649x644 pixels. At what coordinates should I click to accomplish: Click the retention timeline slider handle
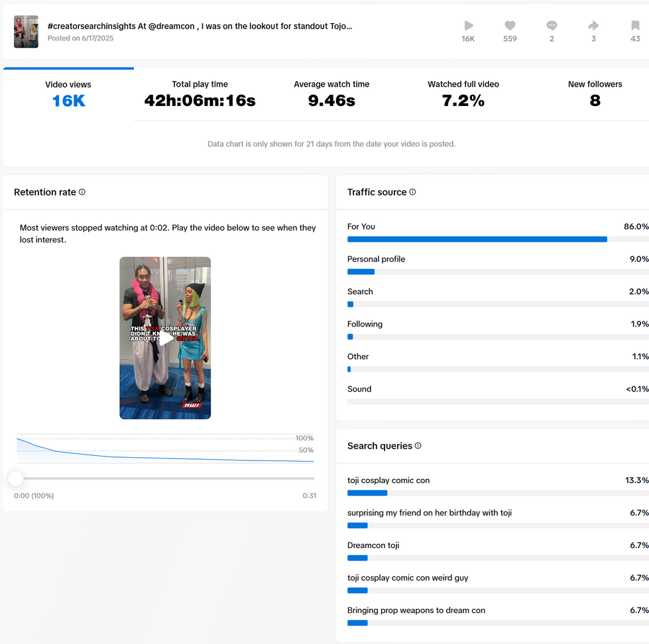[x=16, y=478]
